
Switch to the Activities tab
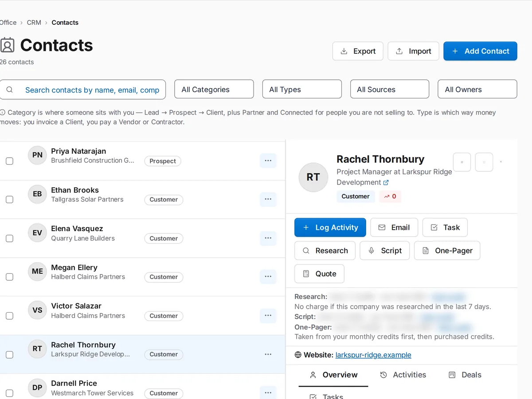coord(403,375)
